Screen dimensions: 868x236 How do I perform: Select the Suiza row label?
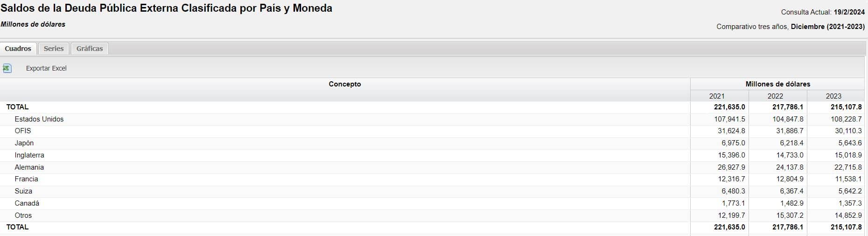click(23, 191)
